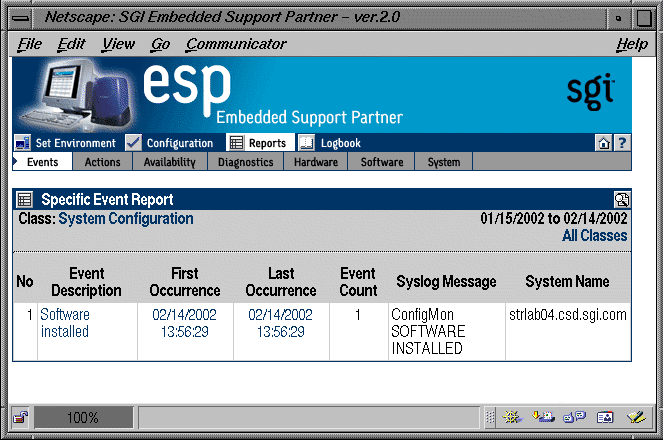Maximize the window with title bar square button
The width and height of the screenshot is (663, 440).
click(644, 18)
